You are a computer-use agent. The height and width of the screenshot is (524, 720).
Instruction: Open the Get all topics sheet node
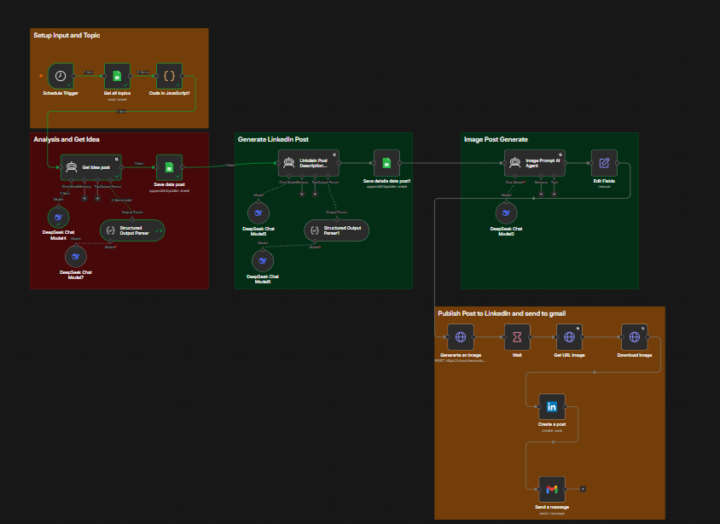point(117,76)
